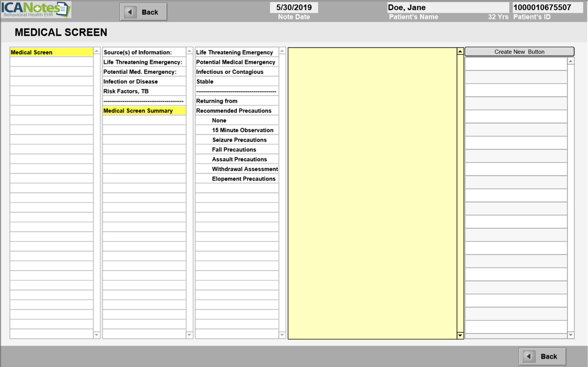Click the ICANotes logo icon
The width and height of the screenshot is (588, 367).
pyautogui.click(x=36, y=9)
